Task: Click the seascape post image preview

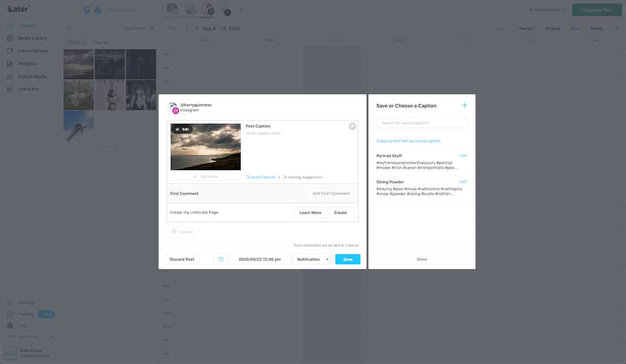Action: (206, 147)
